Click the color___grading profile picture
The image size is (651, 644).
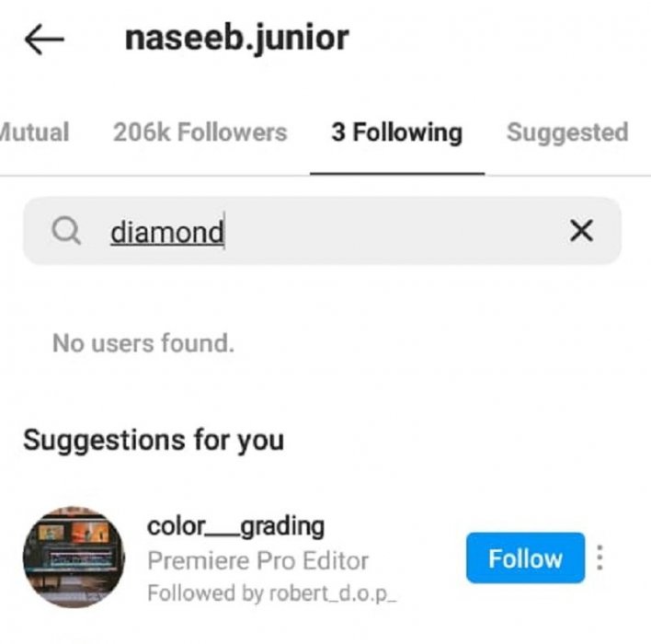pos(74,557)
